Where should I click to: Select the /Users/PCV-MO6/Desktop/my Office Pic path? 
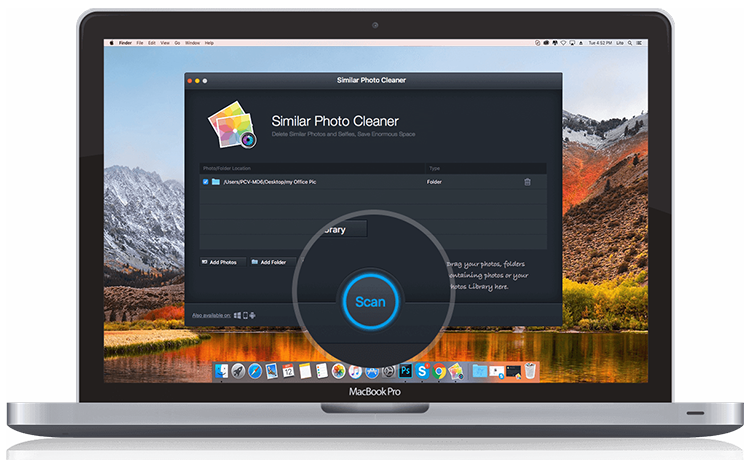270,182
